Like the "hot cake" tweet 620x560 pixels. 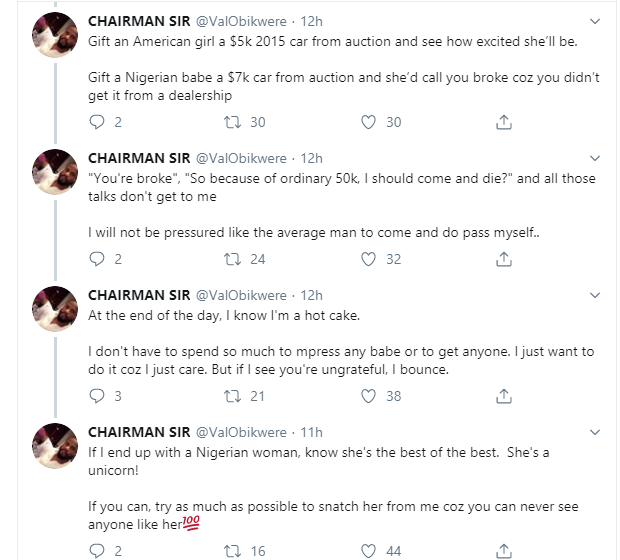click(368, 396)
